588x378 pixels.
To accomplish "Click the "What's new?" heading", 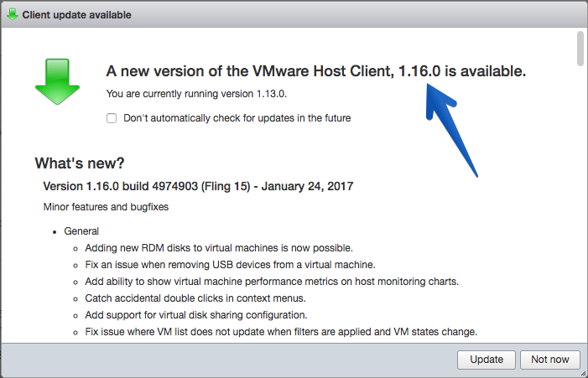I will click(80, 163).
